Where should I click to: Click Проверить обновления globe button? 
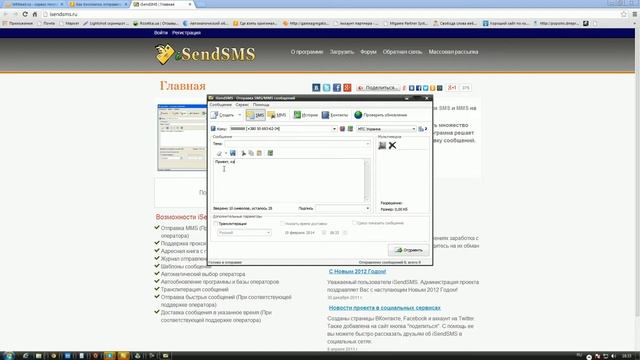(380, 115)
